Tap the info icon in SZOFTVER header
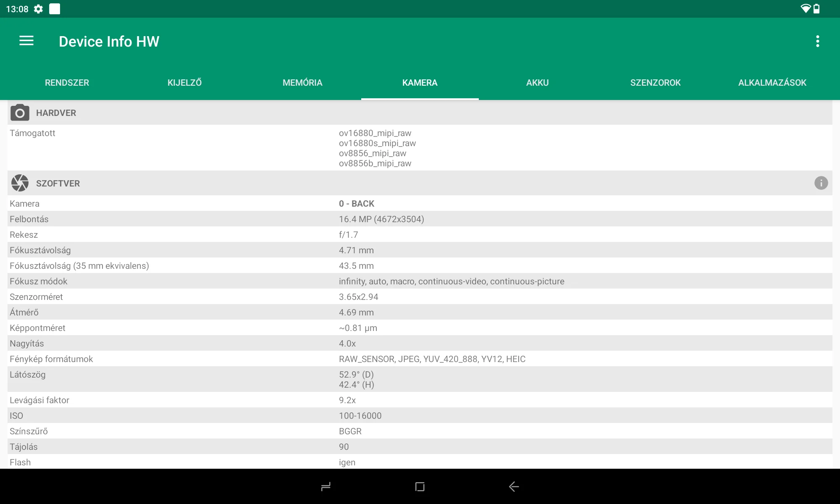 821,183
